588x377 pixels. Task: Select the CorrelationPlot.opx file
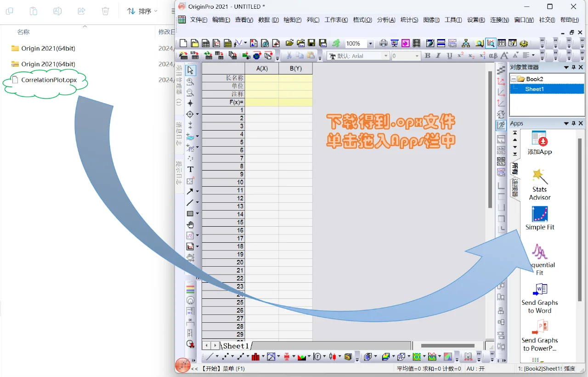44,80
